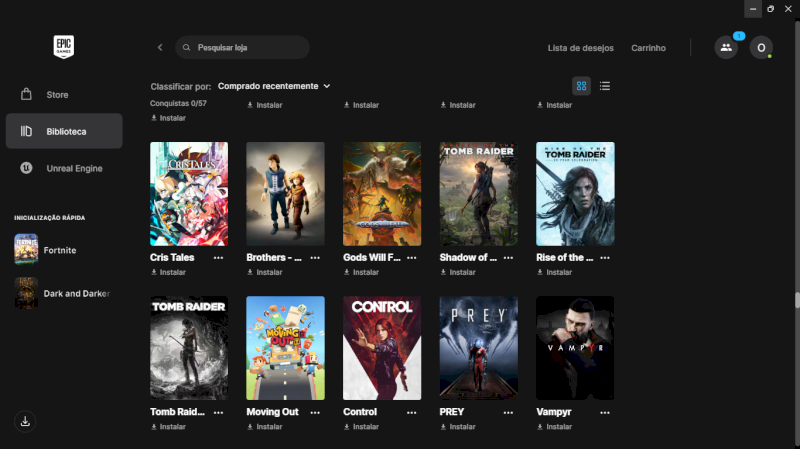800x449 pixels.
Task: Expand the Comprado recentemente sort dropdown
Action: click(x=274, y=86)
